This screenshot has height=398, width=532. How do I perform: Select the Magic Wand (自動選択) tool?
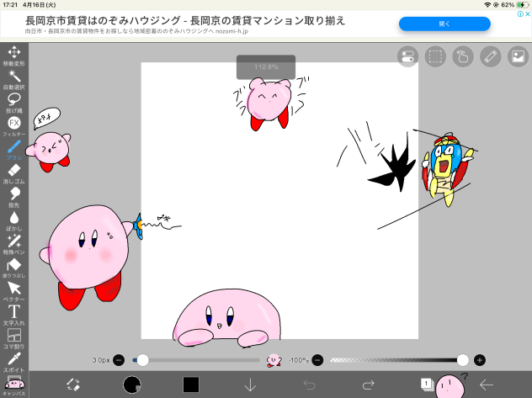click(14, 80)
